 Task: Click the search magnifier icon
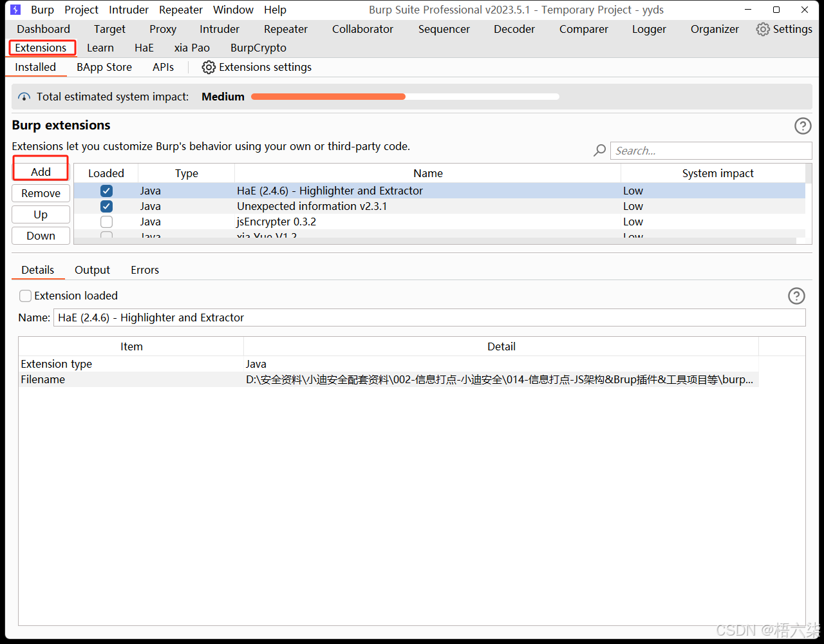pyautogui.click(x=599, y=151)
